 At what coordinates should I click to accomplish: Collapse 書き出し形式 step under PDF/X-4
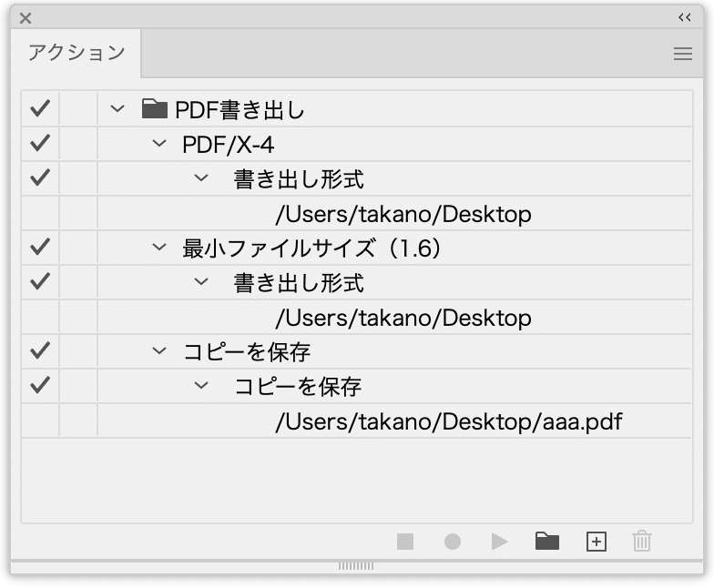coord(200,178)
